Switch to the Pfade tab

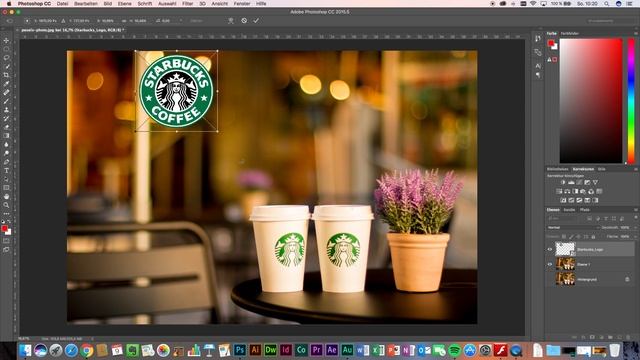(584, 210)
